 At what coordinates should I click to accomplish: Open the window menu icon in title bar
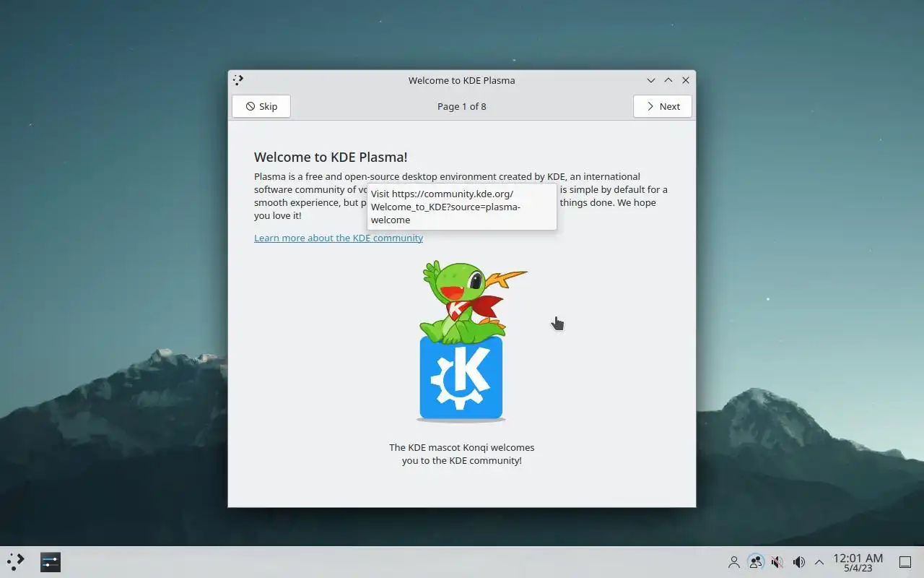(238, 80)
